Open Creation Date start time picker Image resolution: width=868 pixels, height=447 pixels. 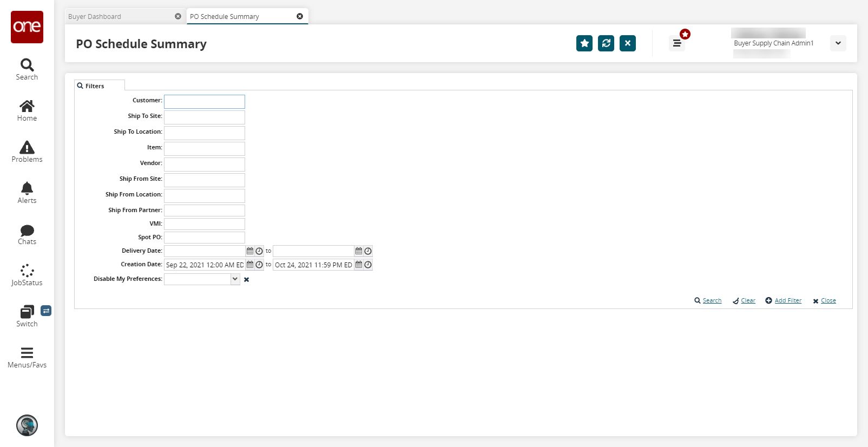pos(259,265)
